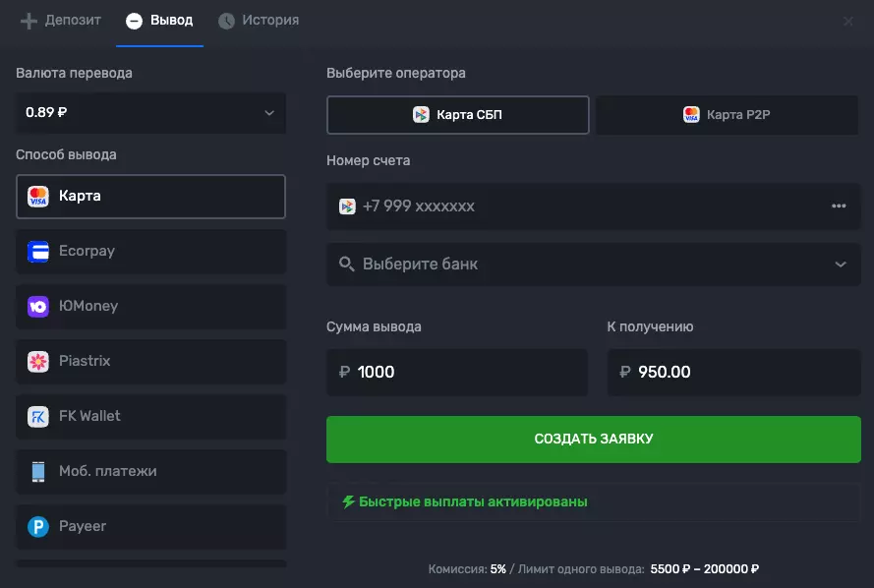The width and height of the screenshot is (874, 588).
Task: Click the Piastrix flower icon
Action: point(38,361)
